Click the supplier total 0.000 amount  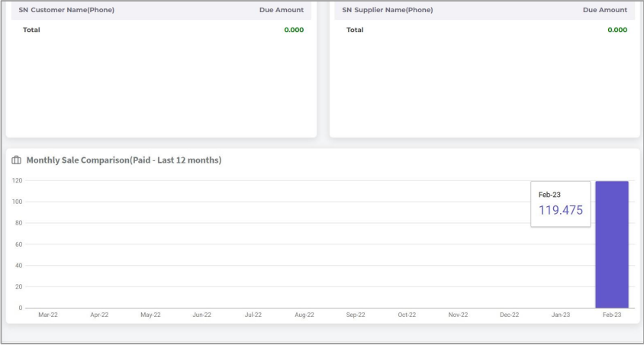(x=617, y=30)
